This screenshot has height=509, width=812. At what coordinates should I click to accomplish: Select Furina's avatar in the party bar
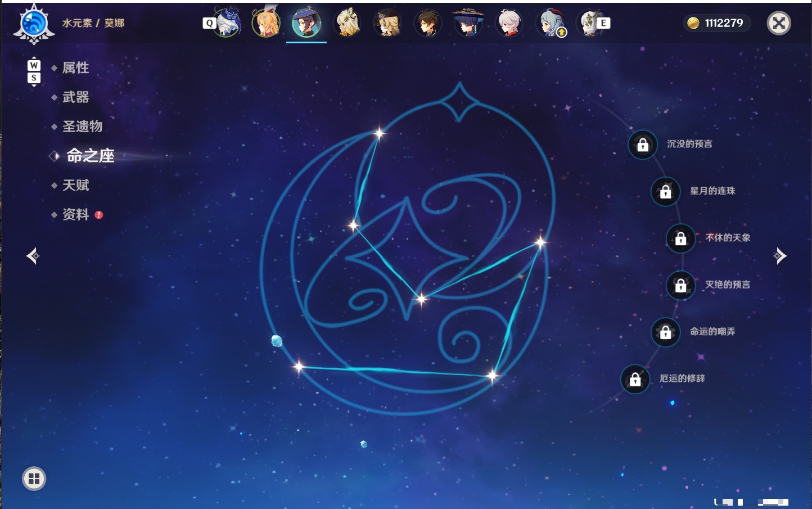[x=227, y=22]
